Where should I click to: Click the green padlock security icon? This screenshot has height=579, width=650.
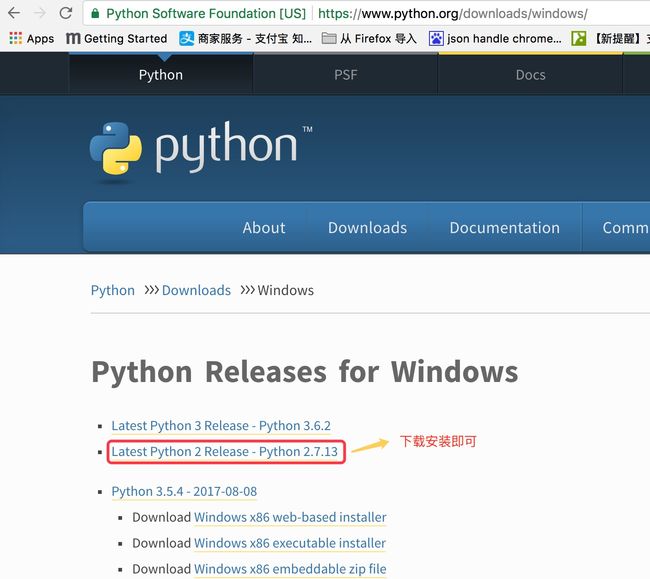[95, 13]
